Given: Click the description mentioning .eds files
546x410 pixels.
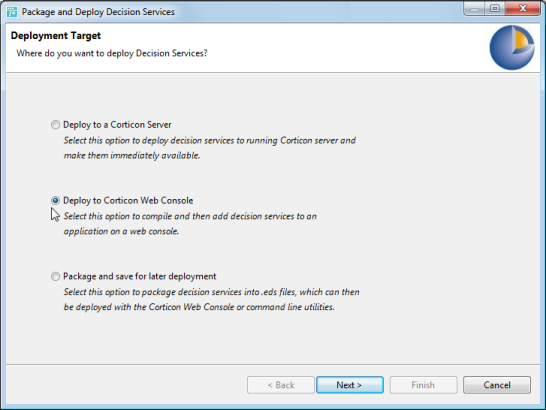Looking at the screenshot, I should (x=211, y=300).
